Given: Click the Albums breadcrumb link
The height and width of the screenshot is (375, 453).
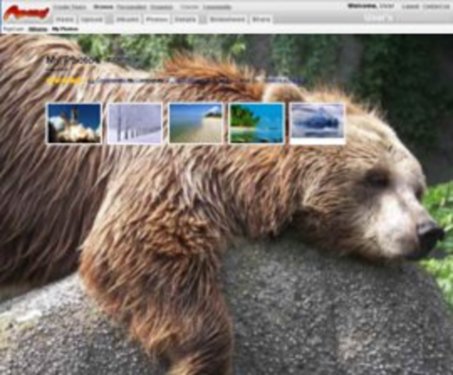Looking at the screenshot, I should click(38, 29).
